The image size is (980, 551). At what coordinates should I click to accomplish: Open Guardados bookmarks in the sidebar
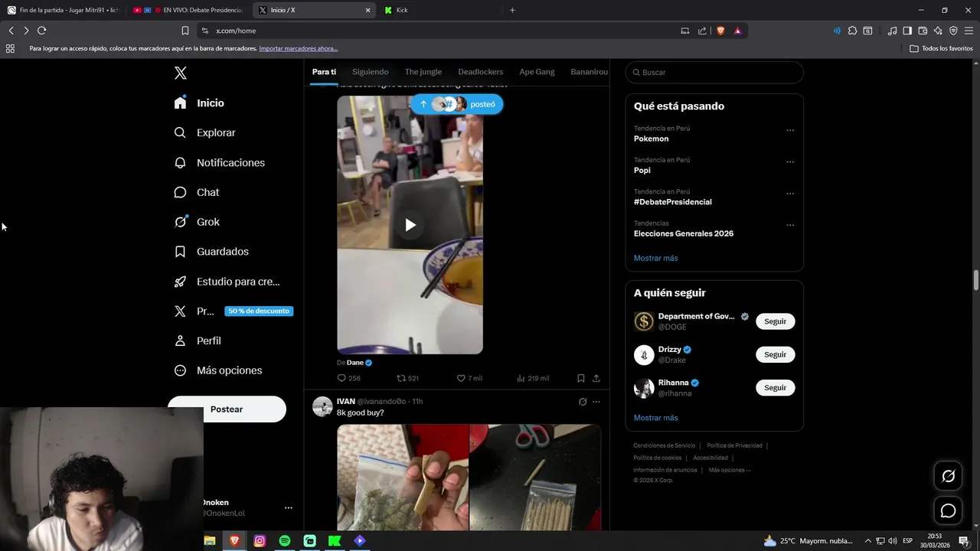click(x=211, y=252)
